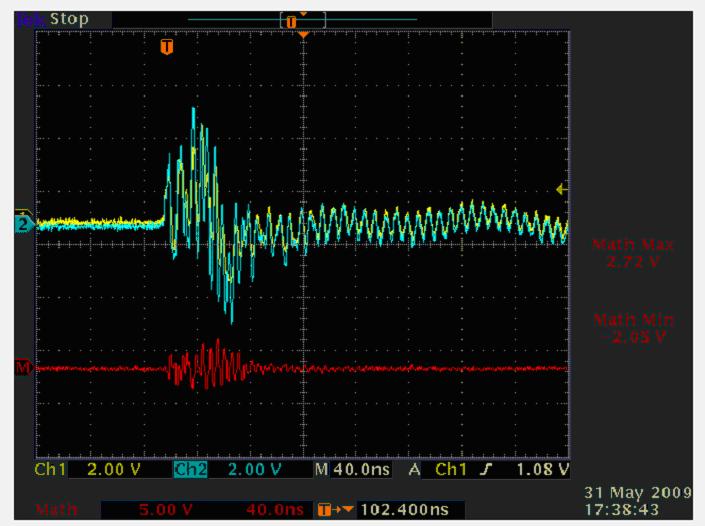
Task: Click the Stop acquisition status
Action: point(68,19)
